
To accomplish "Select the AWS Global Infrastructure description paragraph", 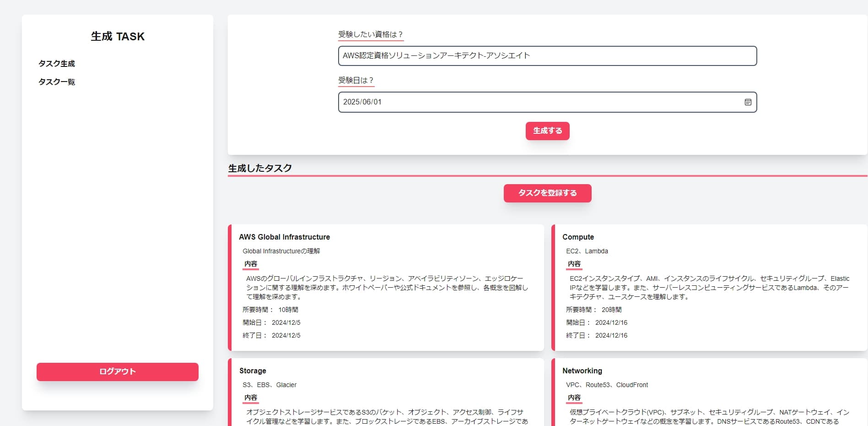I will pyautogui.click(x=387, y=288).
